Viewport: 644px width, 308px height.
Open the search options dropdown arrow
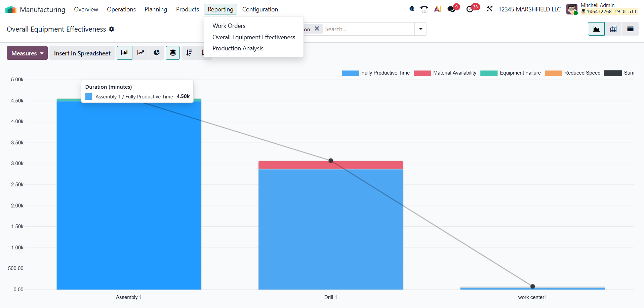tap(420, 29)
